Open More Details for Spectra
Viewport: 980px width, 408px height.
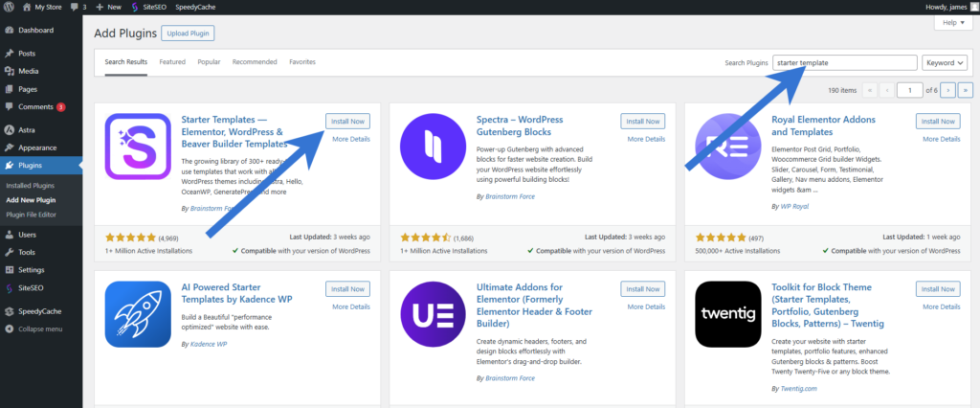tap(646, 139)
